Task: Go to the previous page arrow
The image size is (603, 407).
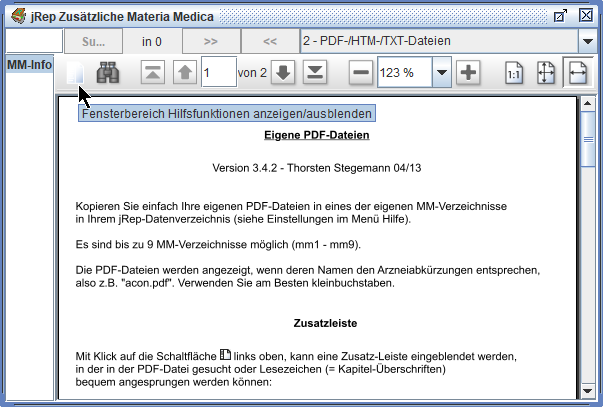Action: pos(185,73)
